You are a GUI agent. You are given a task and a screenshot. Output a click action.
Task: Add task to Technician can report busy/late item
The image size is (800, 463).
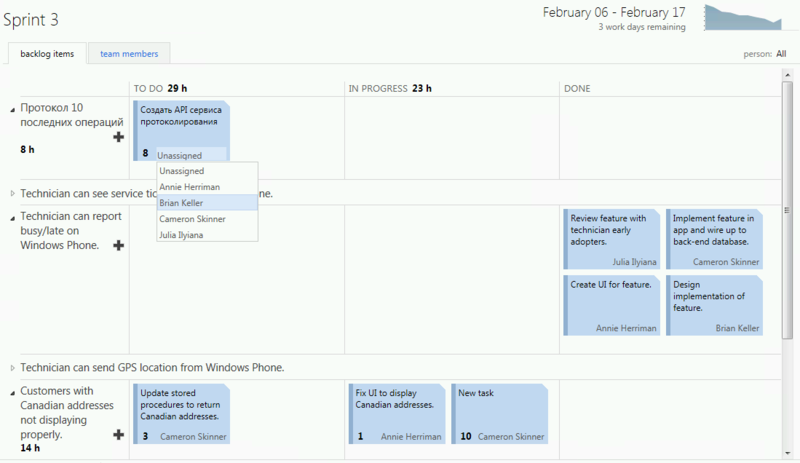coord(119,245)
